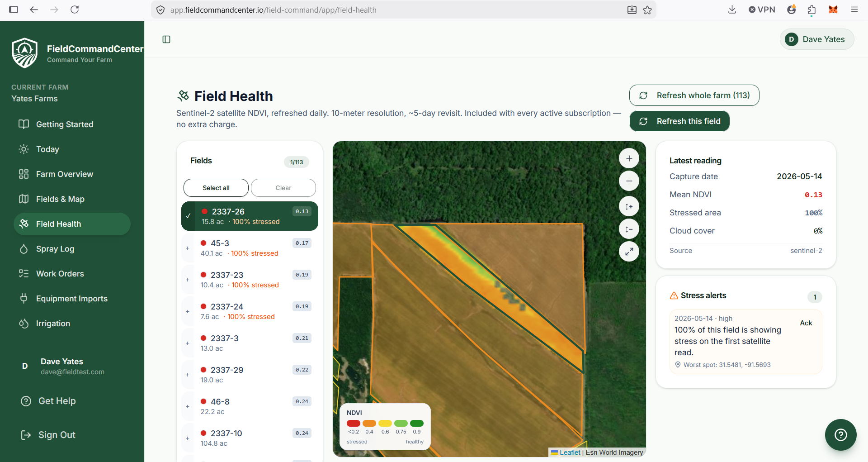
Task: Go to Today in the sidebar
Action: pyautogui.click(x=72, y=149)
